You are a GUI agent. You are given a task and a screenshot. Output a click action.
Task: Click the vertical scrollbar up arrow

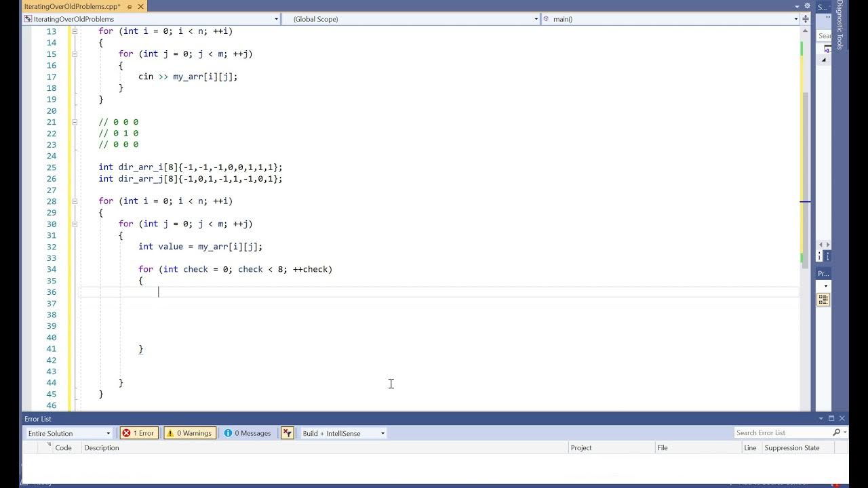tap(806, 31)
